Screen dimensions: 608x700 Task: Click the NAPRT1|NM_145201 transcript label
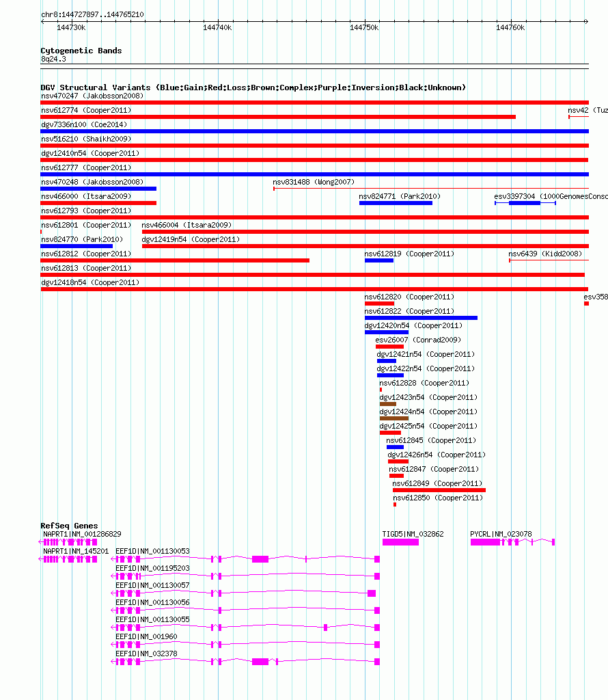[x=76, y=551]
